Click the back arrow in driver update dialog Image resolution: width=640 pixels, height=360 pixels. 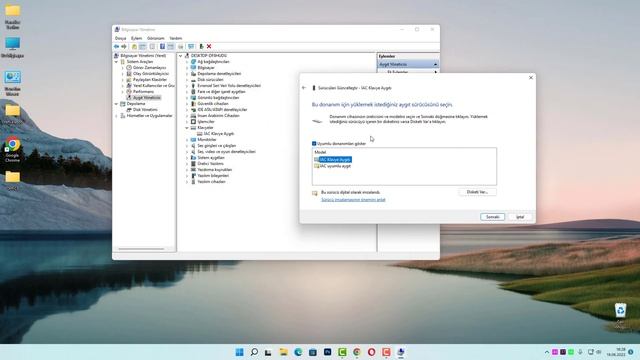pos(304,88)
